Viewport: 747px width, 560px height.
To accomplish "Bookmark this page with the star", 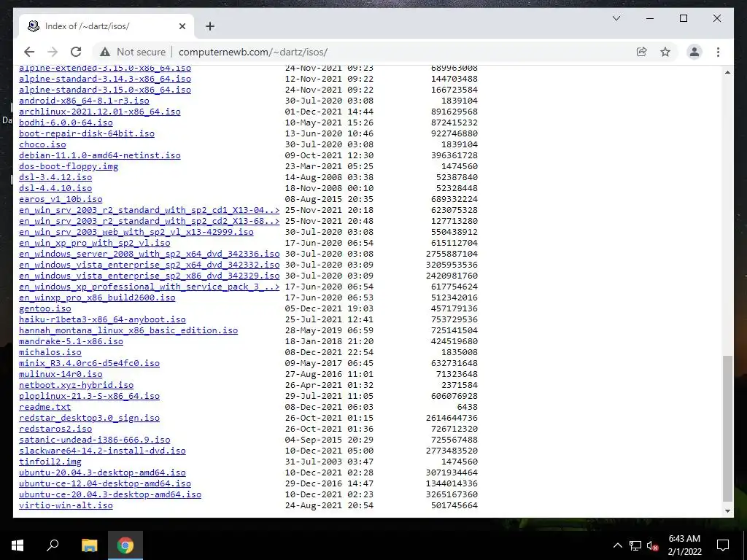I will (665, 52).
